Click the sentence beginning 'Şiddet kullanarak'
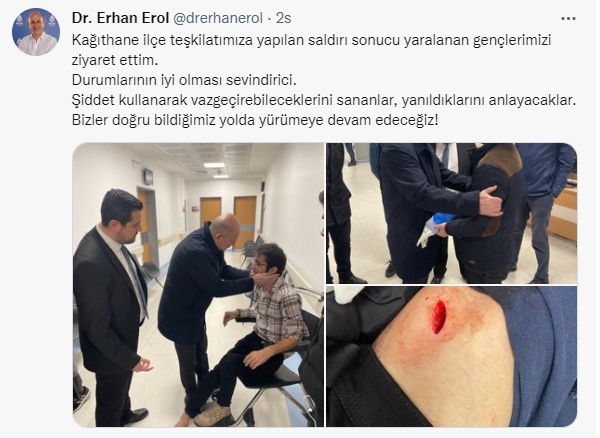This screenshot has height=438, width=600. tap(324, 100)
